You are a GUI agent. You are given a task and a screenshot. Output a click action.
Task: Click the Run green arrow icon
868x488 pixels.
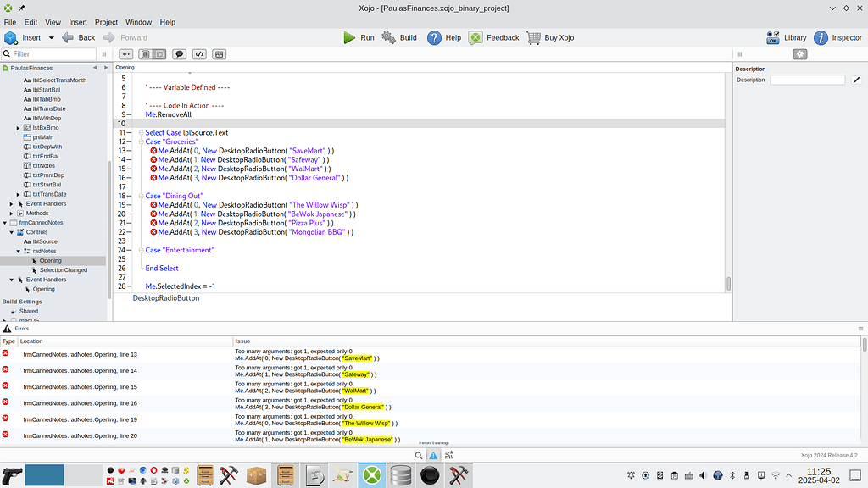point(349,37)
